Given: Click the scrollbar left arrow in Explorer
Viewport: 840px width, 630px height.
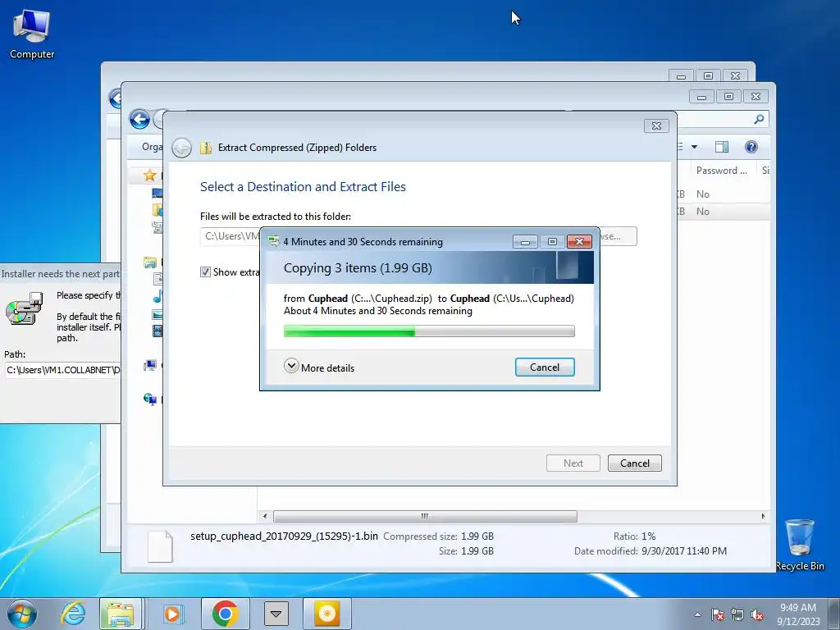Looking at the screenshot, I should pyautogui.click(x=265, y=517).
